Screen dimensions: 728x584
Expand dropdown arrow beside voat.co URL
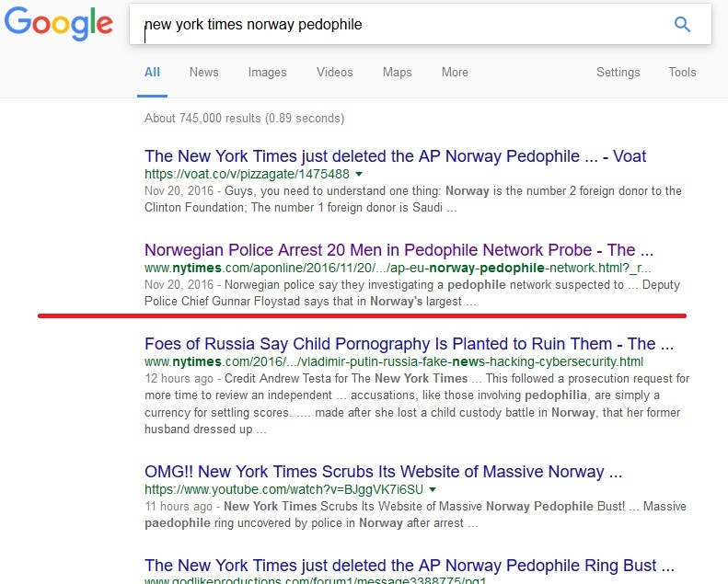coord(359,175)
